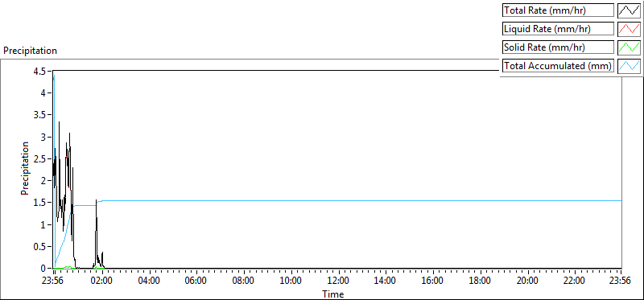The width and height of the screenshot is (644, 300).
Task: Click the Time axis title below the plot
Action: point(333,294)
